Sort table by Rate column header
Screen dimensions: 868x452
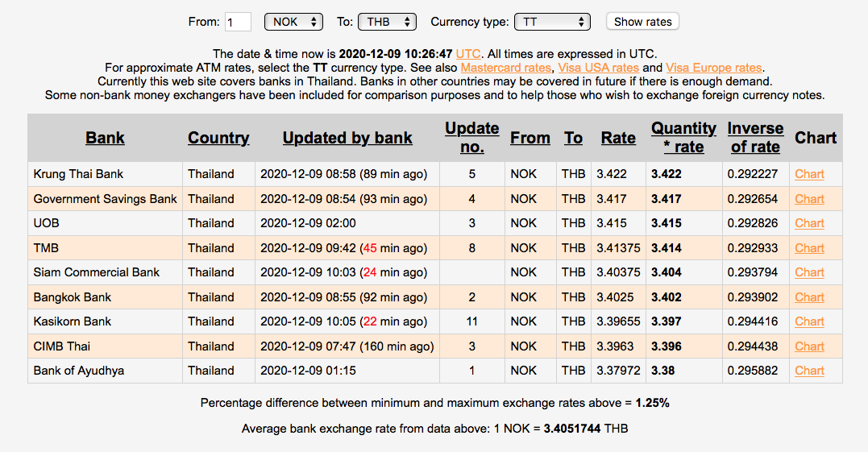[x=618, y=138]
